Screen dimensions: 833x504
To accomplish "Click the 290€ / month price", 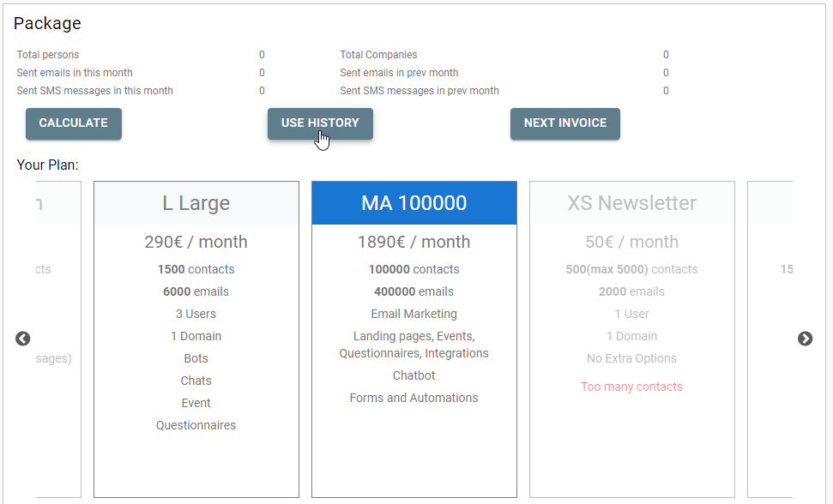I will [196, 242].
